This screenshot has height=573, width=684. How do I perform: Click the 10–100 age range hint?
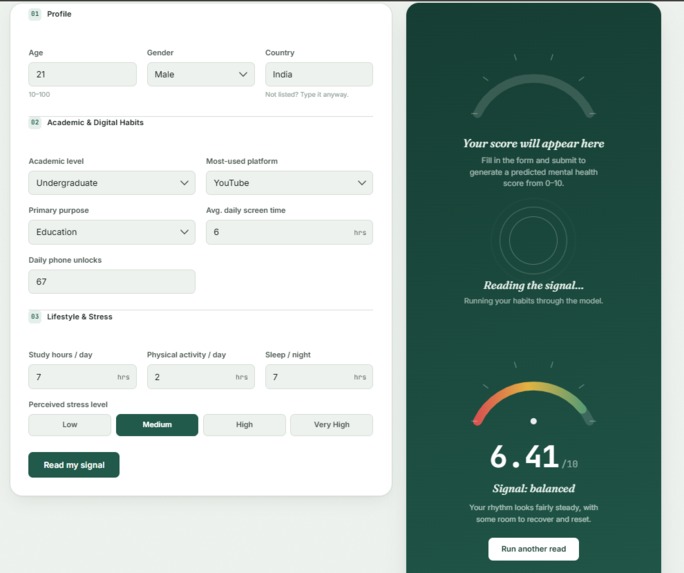point(39,95)
